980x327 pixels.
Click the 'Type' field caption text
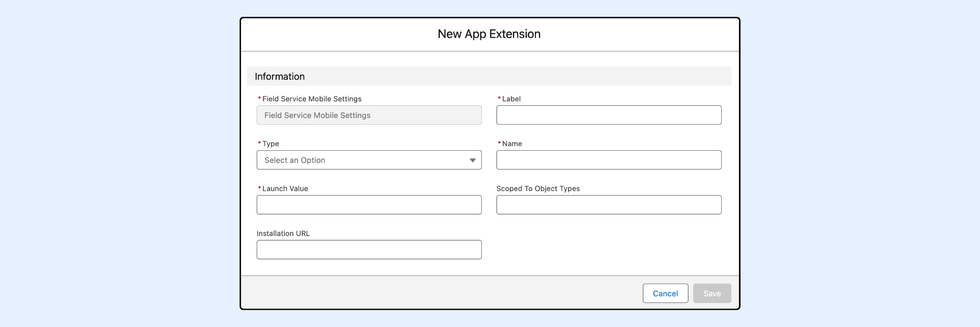[x=271, y=144]
